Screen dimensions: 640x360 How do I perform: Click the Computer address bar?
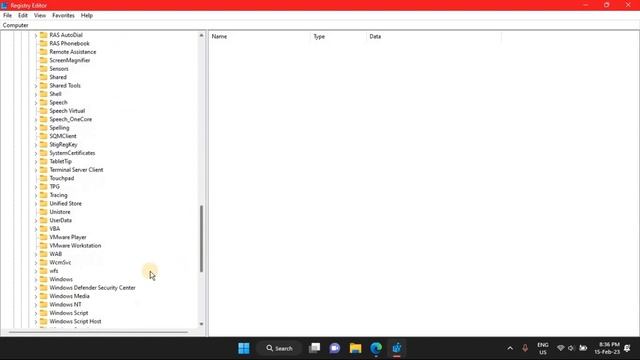tap(320, 25)
